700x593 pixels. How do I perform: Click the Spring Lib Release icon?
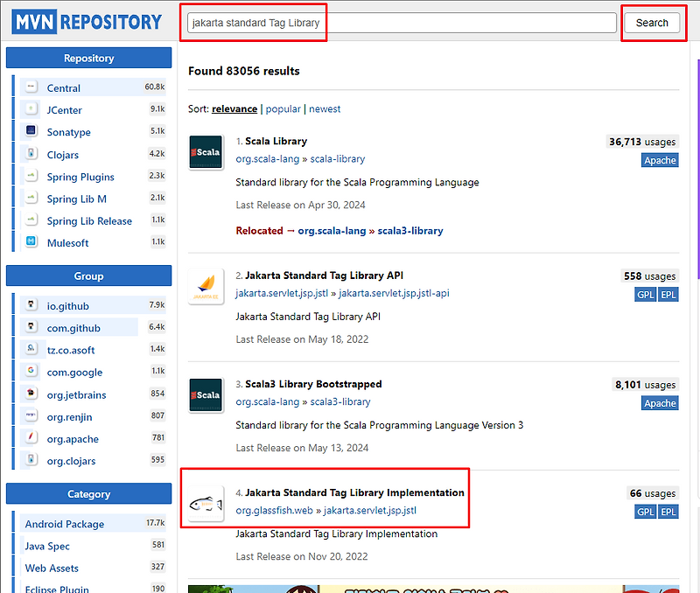[x=31, y=220]
